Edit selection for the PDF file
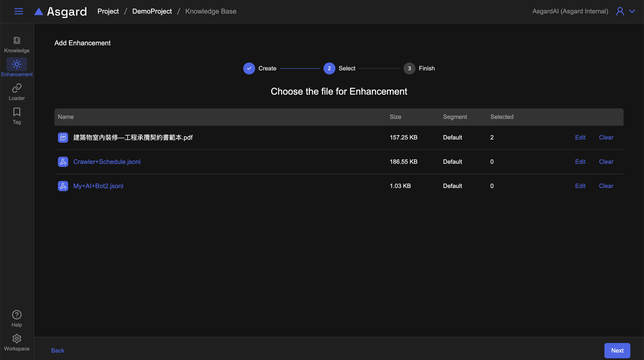This screenshot has height=360, width=644. 580,138
